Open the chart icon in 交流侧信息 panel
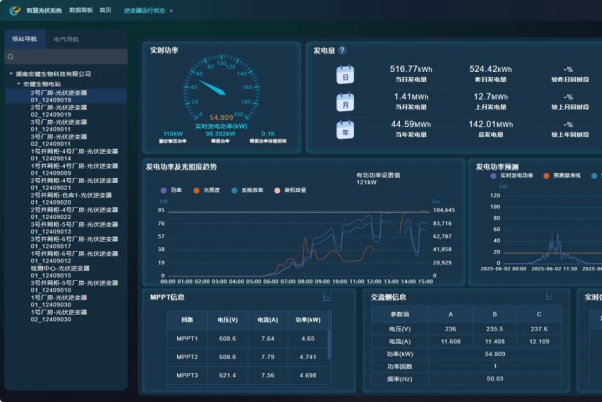The width and height of the screenshot is (602, 402). [x=548, y=297]
